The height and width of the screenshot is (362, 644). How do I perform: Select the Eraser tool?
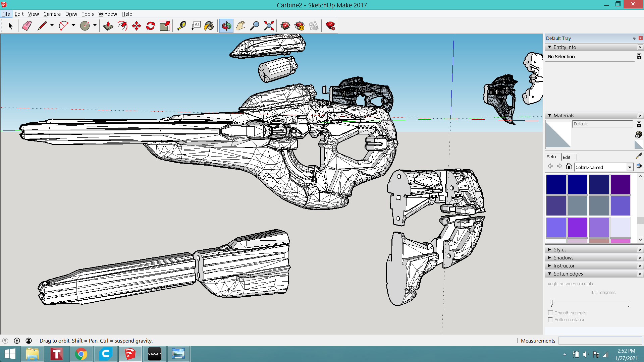pos(27,26)
